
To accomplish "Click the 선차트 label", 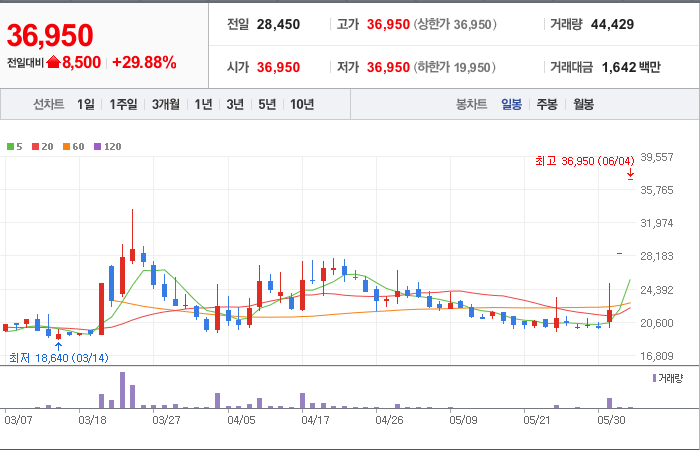I will [49, 104].
